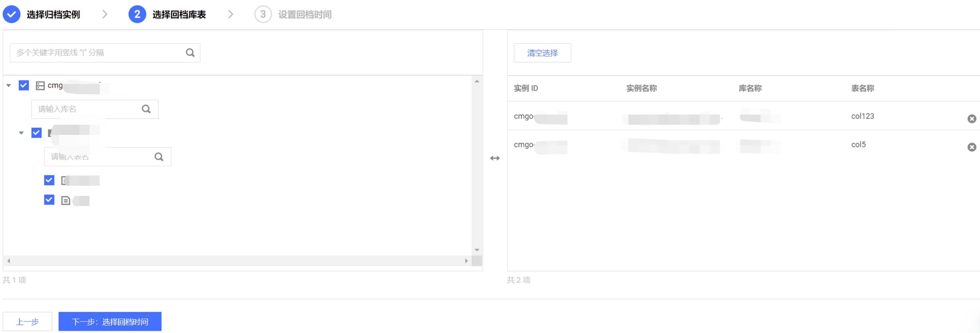Screen dimensions: 980x333
Task: Click search icon in keyword filter box
Action: click(190, 52)
